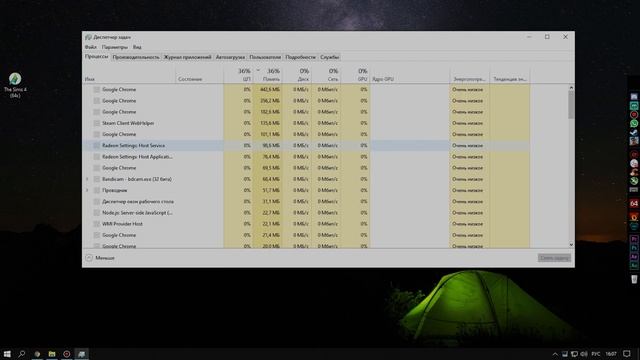
Task: Click the Node.js Server-side JavaScript icon
Action: click(x=97, y=213)
